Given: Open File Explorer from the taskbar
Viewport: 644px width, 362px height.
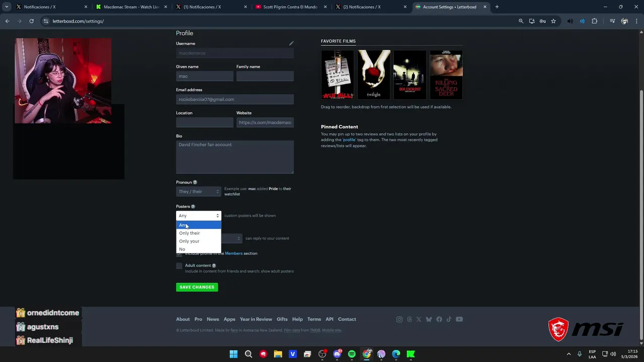Looking at the screenshot, I should pos(278,354).
